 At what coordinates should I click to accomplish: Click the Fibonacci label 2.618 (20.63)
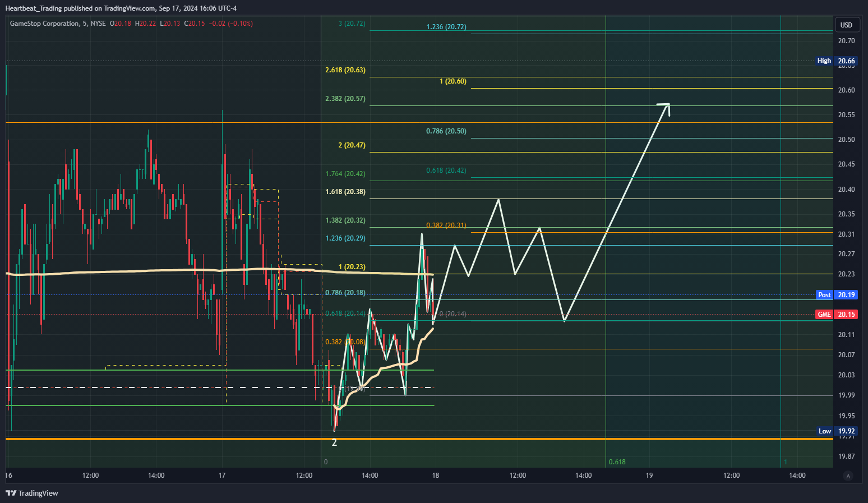[x=345, y=70]
